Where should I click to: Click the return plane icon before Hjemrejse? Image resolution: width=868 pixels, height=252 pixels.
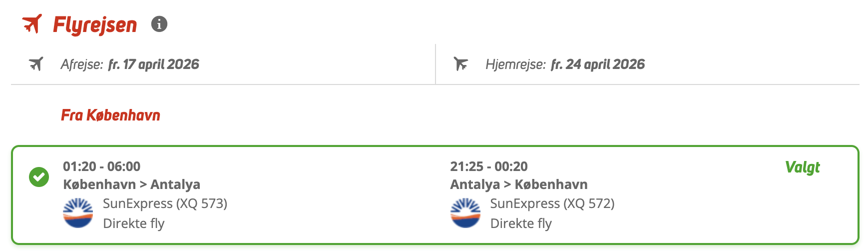point(460,64)
